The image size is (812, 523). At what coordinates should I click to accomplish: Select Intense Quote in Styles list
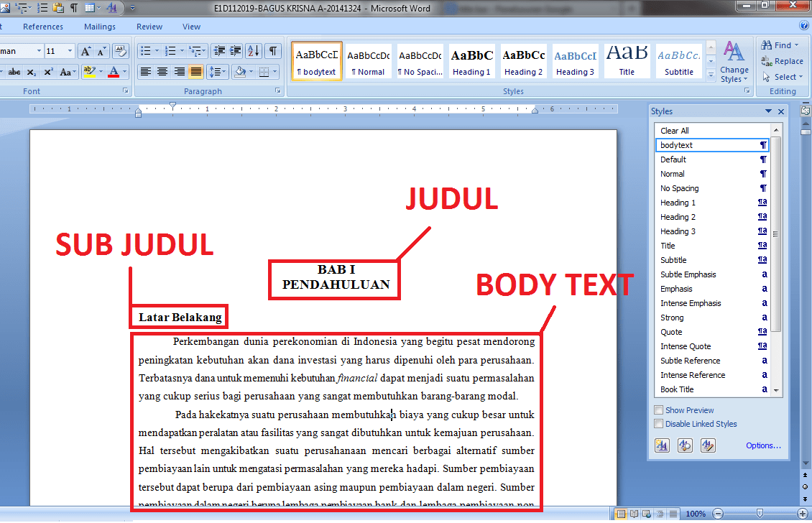[713, 346]
